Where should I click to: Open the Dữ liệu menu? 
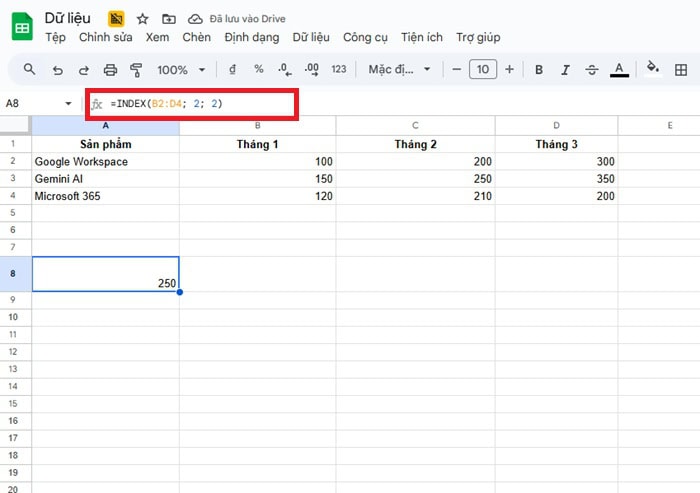[x=311, y=38]
